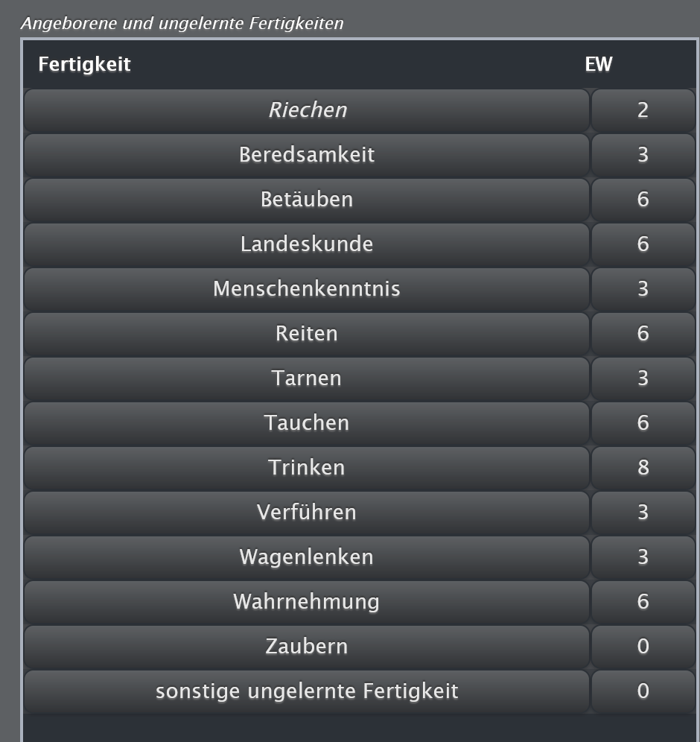Click the EW column header
700x742 pixels.
[x=598, y=65]
